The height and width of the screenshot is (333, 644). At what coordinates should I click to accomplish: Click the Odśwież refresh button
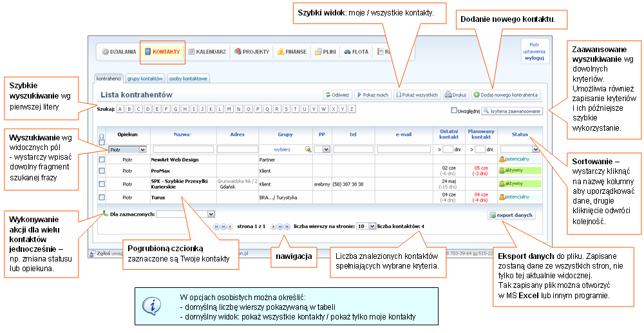pos(337,95)
